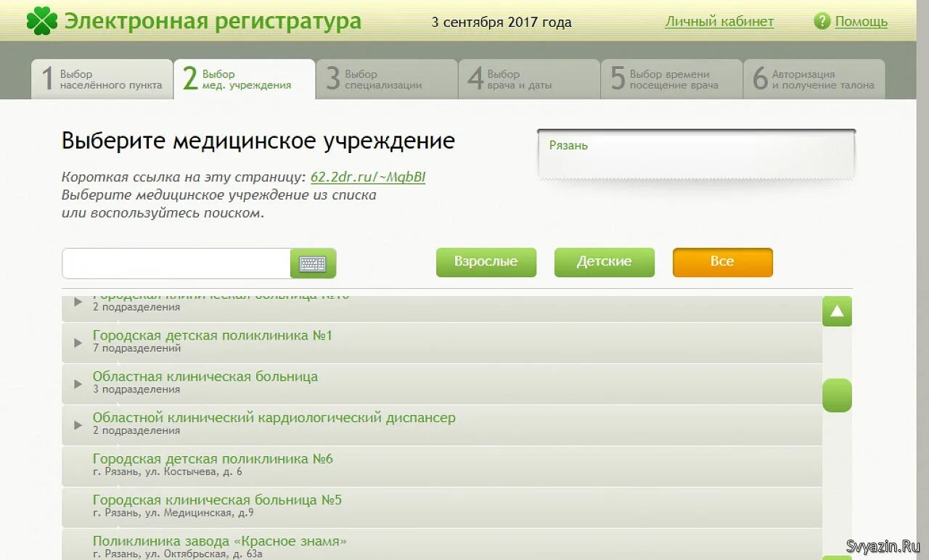This screenshot has width=929, height=560.
Task: Open Личный кабинет link
Action: click(x=719, y=22)
